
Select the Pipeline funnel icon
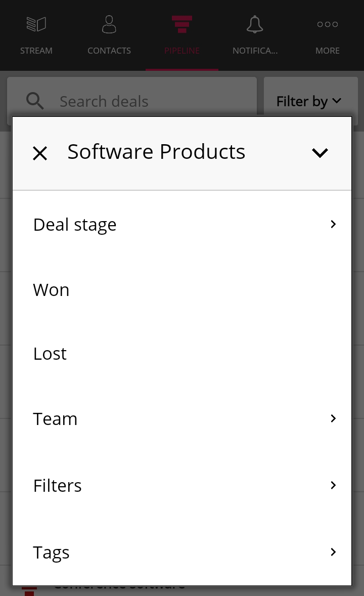pos(182,24)
